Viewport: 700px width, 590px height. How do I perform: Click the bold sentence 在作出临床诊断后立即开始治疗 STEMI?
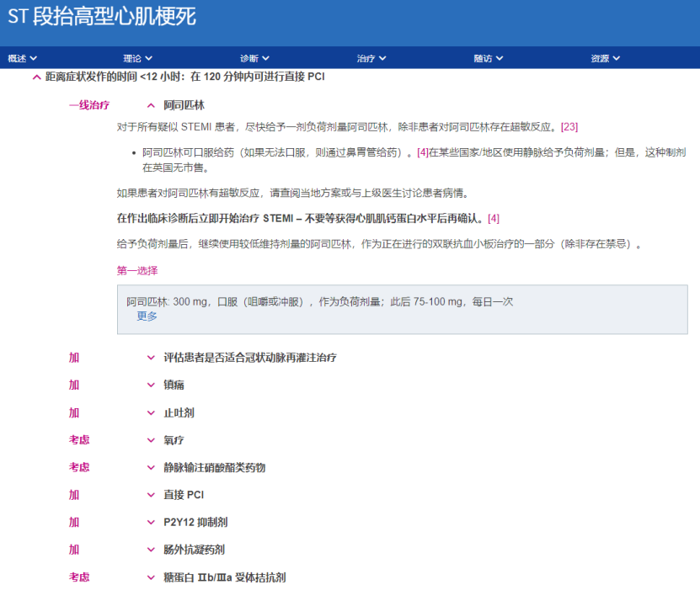300,219
